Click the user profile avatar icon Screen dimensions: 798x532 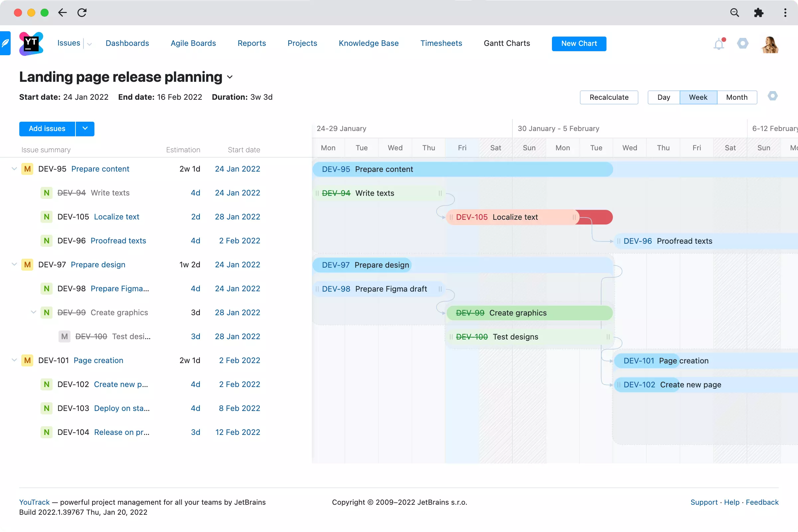tap(771, 43)
